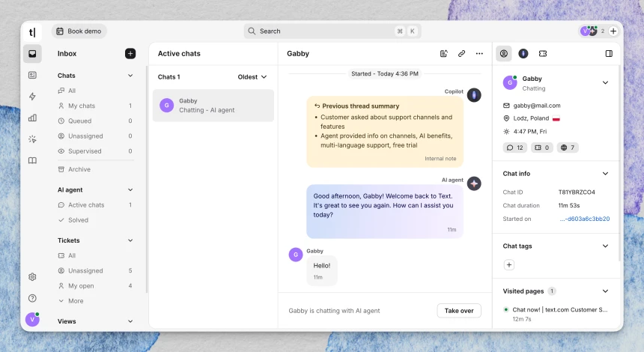Image resolution: width=644 pixels, height=352 pixels.
Task: Click the plus icon in the top right corner
Action: 613,31
